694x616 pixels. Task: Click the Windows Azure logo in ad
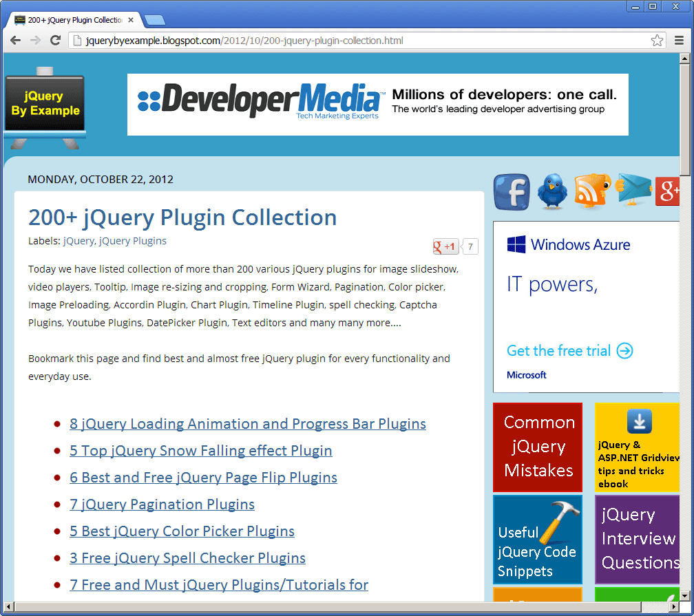click(x=569, y=244)
